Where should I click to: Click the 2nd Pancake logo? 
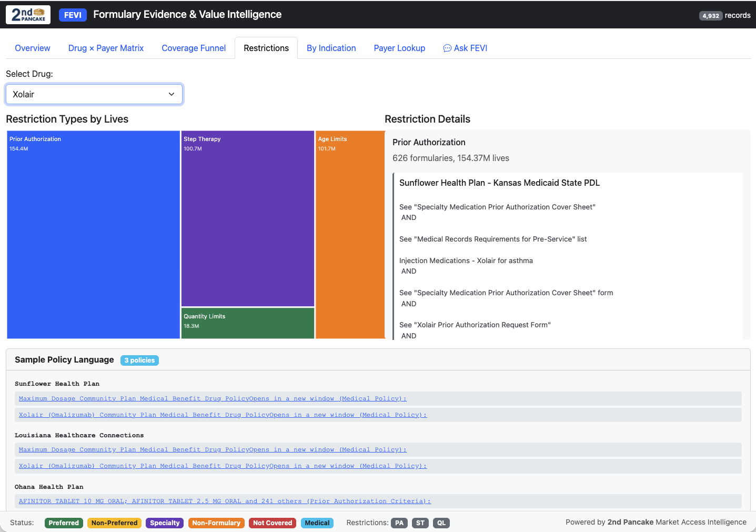pyautogui.click(x=28, y=15)
